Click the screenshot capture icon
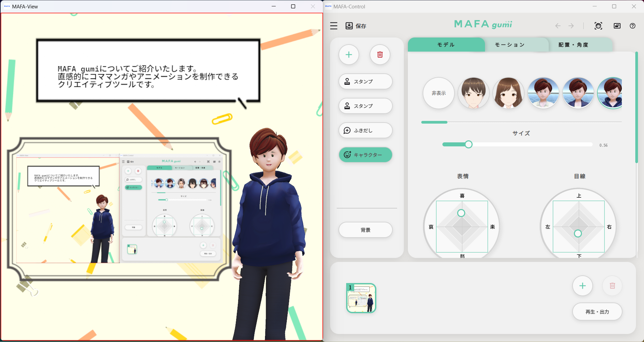Viewport: 644px width, 342px height. click(x=598, y=26)
